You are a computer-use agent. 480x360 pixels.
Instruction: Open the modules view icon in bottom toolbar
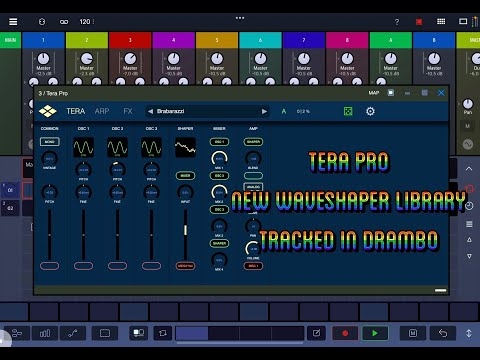coord(17,333)
